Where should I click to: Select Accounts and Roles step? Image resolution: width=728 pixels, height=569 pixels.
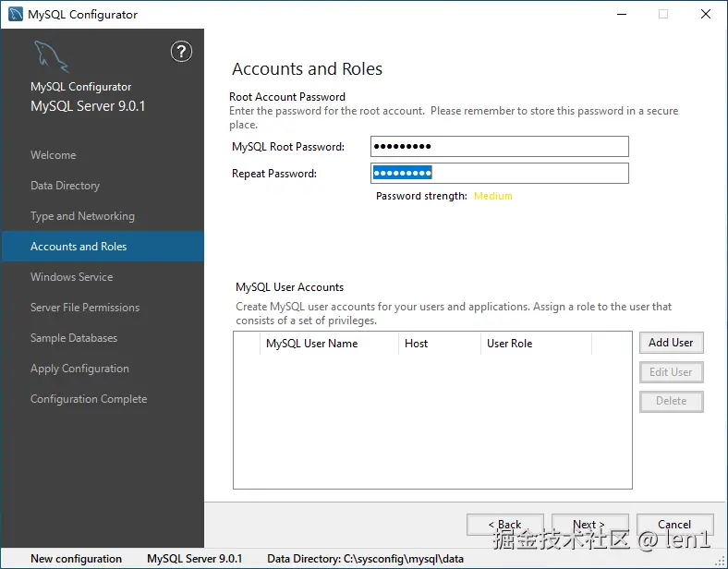click(79, 247)
